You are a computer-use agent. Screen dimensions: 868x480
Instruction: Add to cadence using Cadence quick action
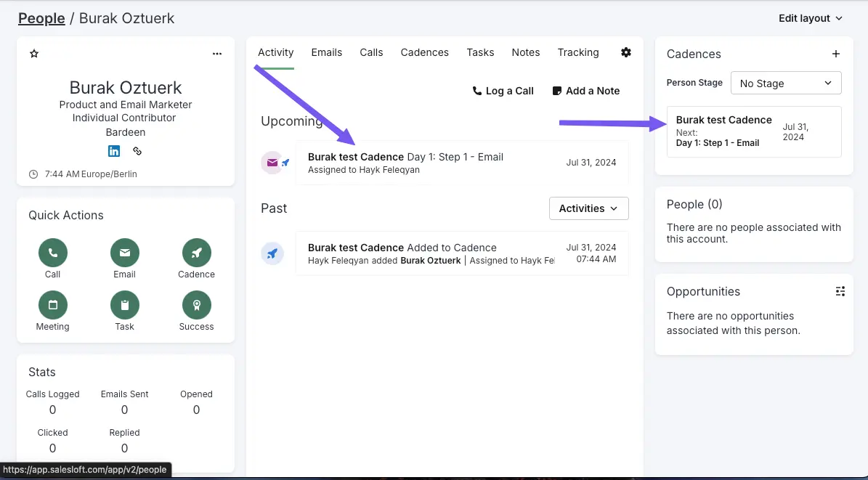(197, 253)
